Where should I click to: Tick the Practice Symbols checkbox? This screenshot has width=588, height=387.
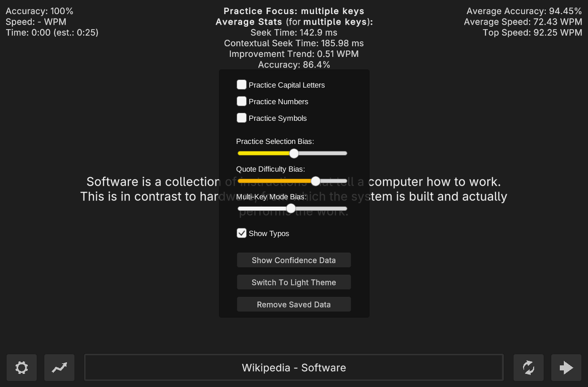242,118
